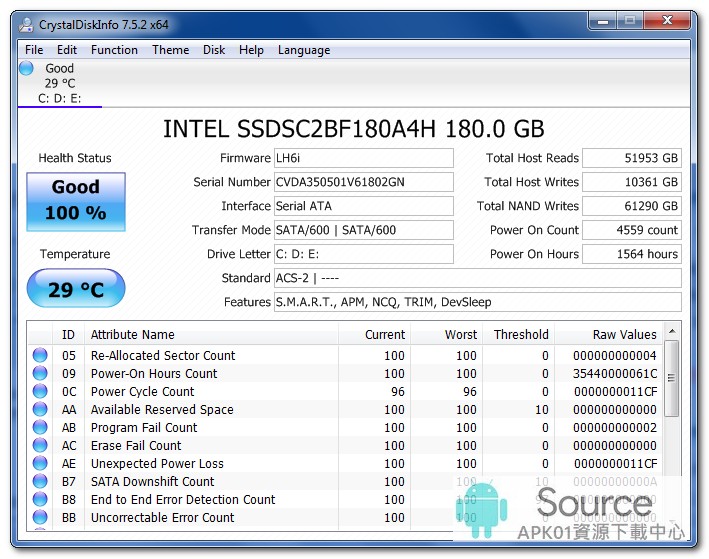Click status orb for Uncorrectable Error Count
This screenshot has width=709, height=559.
(40, 517)
